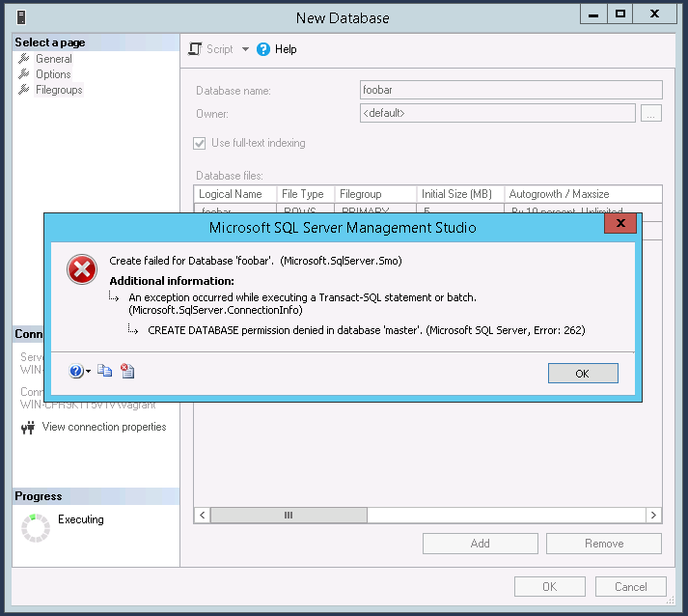Viewport: 688px width, 616px height.
Task: Click OK in the error dialog
Action: tap(583, 374)
